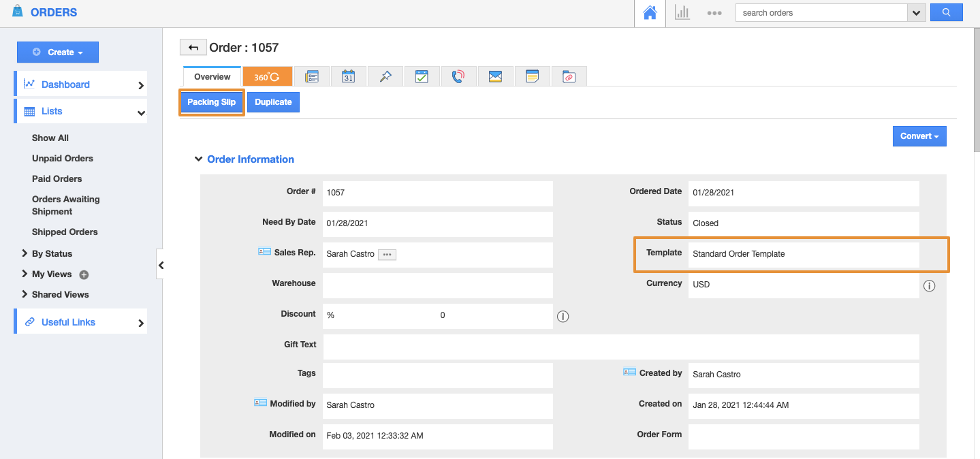Open the Convert dropdown
This screenshot has height=459, width=980.
click(x=919, y=136)
